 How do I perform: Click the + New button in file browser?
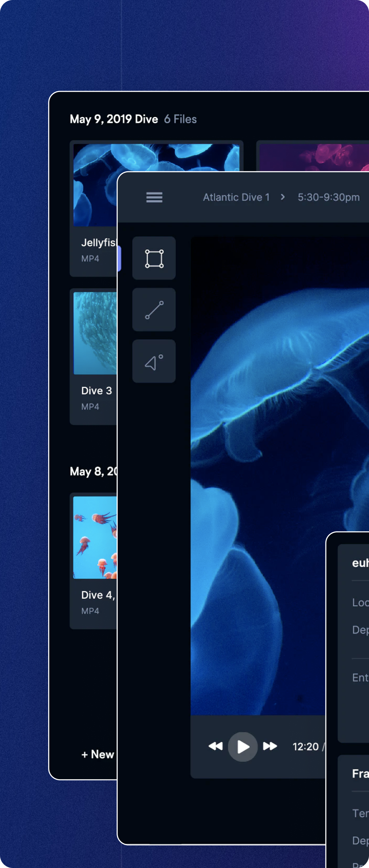tap(98, 754)
